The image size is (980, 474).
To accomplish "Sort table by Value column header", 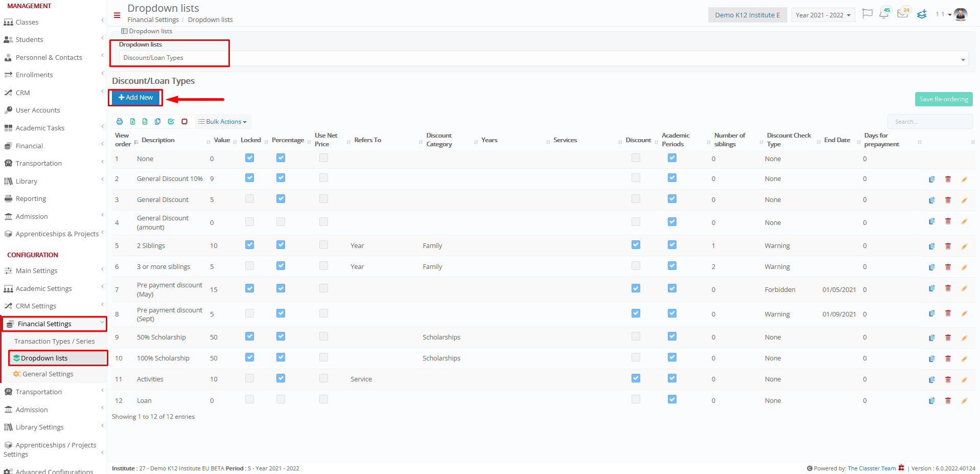I will pos(222,140).
